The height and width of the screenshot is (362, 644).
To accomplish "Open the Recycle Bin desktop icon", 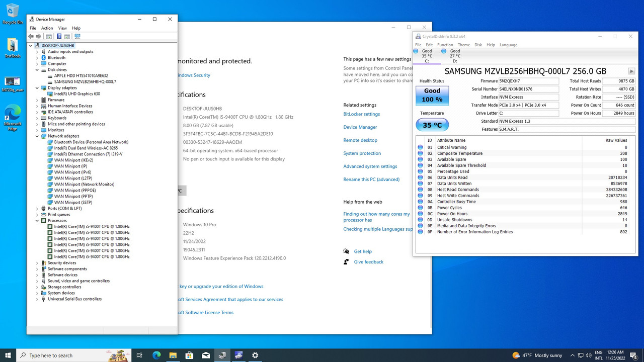I will click(x=13, y=14).
